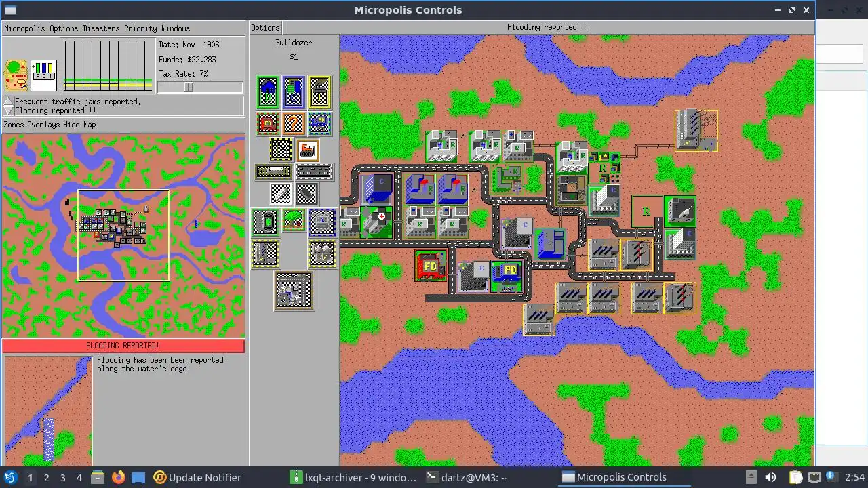Click the volume tray icon

tap(770, 477)
